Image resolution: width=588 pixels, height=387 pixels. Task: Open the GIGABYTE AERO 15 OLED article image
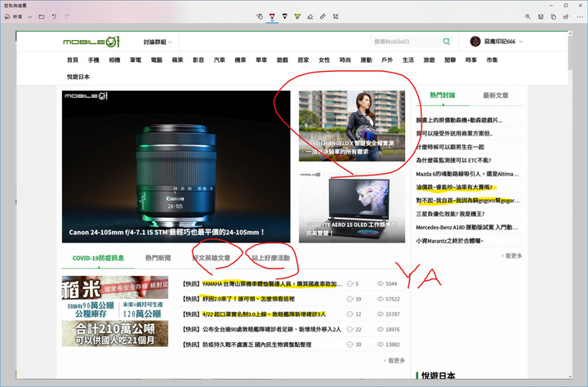pos(352,207)
